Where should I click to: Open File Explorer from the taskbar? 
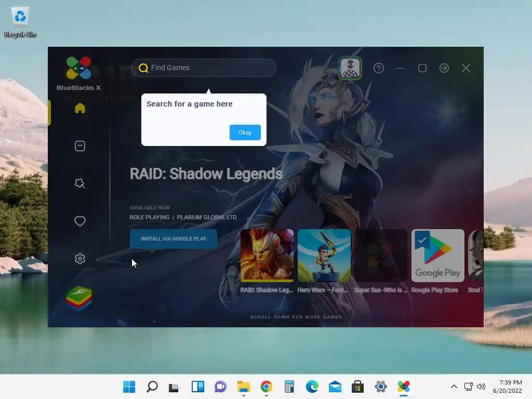click(243, 387)
